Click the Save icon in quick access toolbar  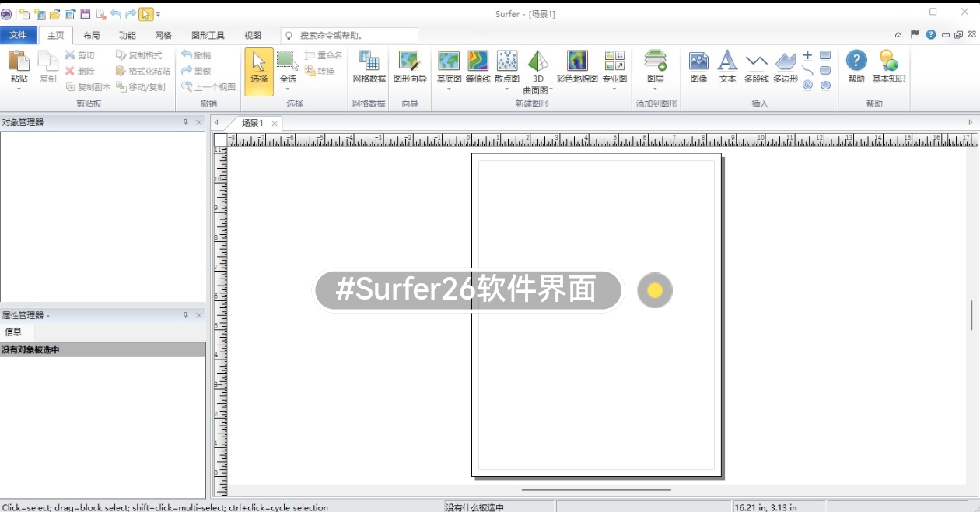click(86, 14)
